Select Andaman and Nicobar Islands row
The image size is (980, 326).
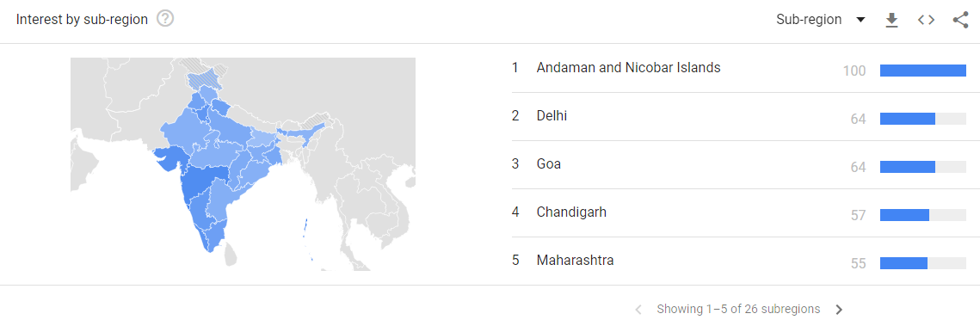click(741, 69)
